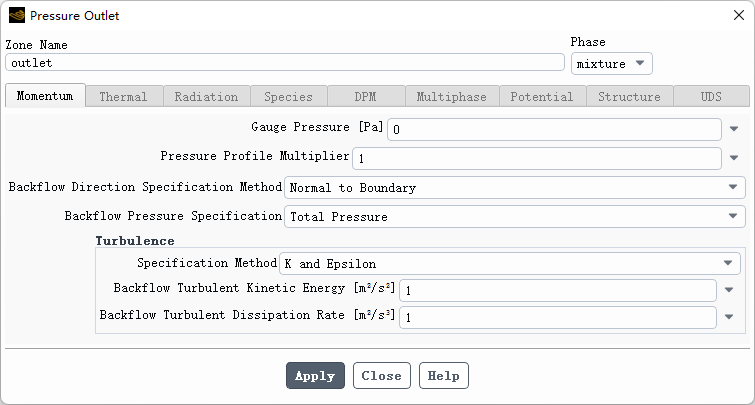
Task: Click the Close button at bottom
Action: click(x=381, y=376)
